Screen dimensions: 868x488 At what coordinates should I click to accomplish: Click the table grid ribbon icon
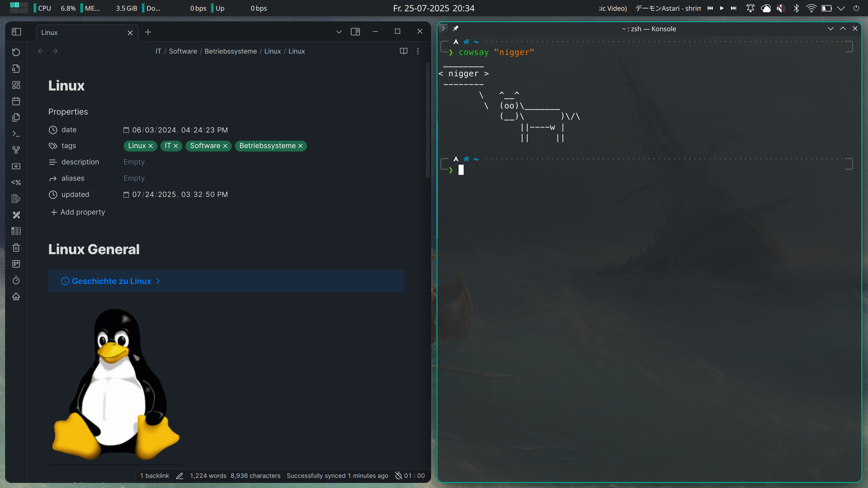[x=16, y=231]
